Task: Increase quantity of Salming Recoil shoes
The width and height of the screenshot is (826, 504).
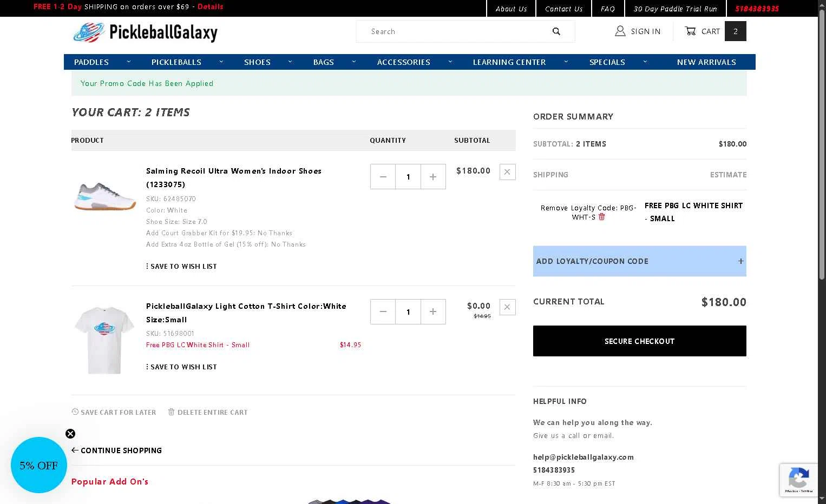Action: coord(433,177)
